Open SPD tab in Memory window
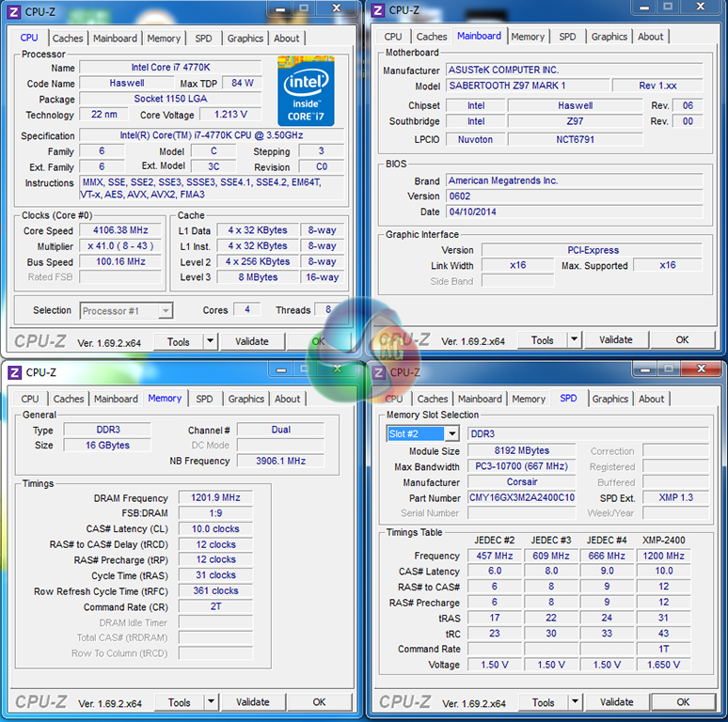 [204, 399]
